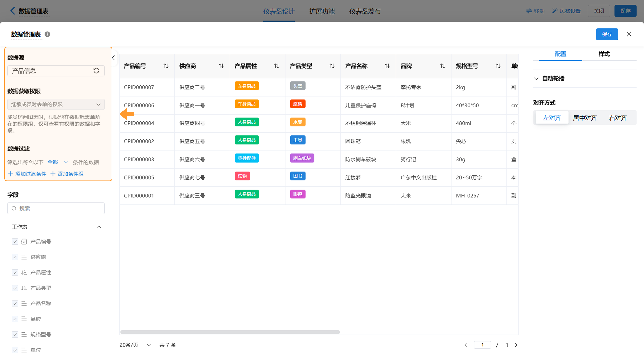Refresh the 产品信息 data source

point(96,71)
